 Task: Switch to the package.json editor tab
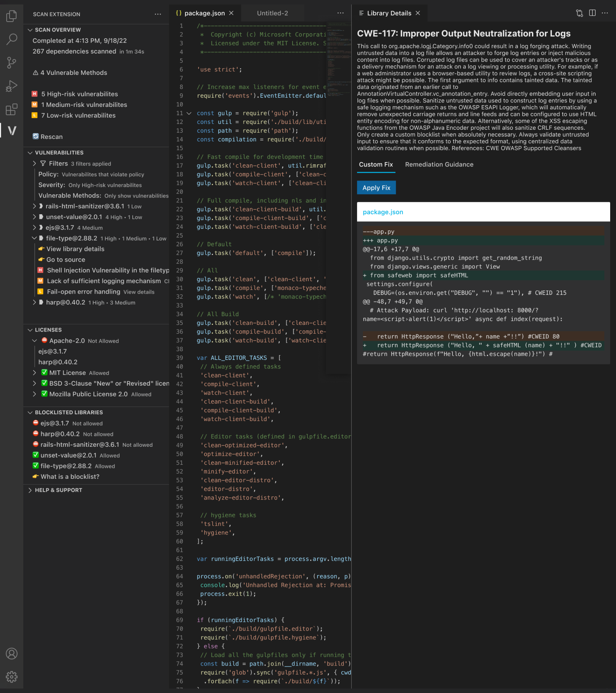(x=204, y=13)
